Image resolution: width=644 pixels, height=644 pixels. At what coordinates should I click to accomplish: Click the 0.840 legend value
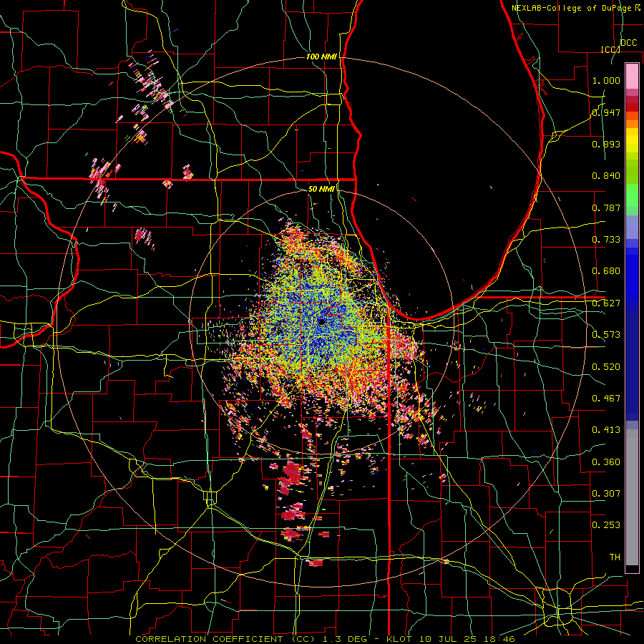[606, 176]
